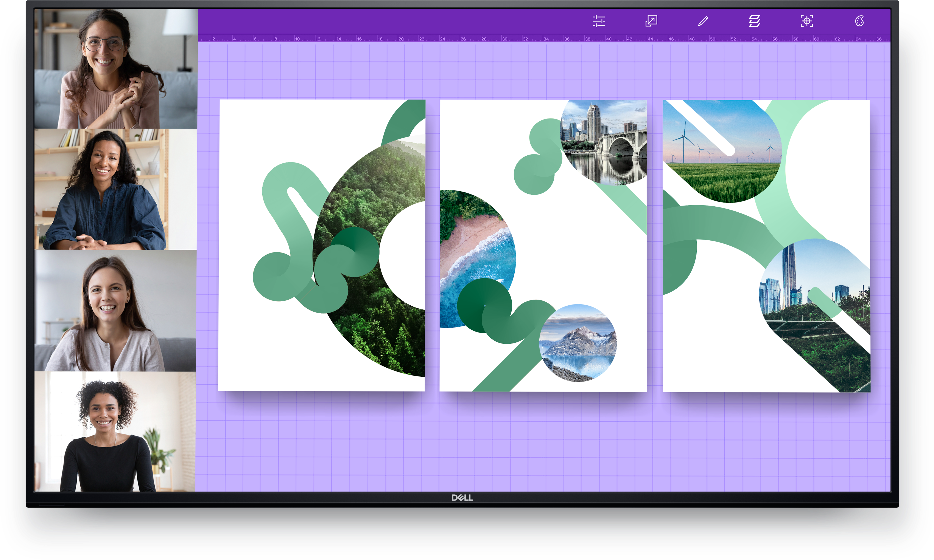Select video tile of woman in navy blouse

click(x=116, y=189)
